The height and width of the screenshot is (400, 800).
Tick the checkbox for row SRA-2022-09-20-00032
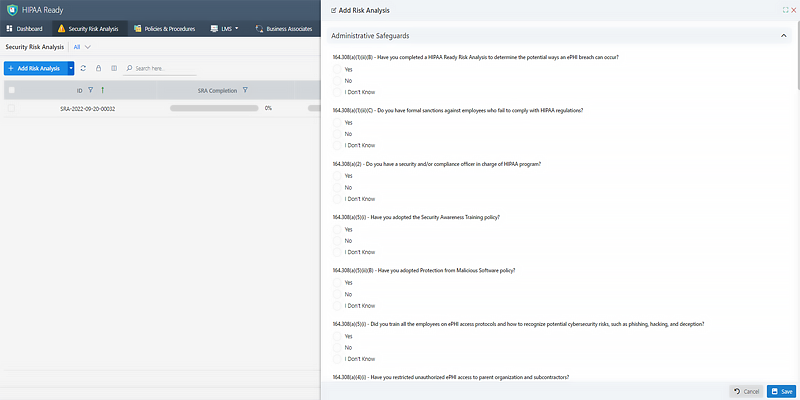click(x=11, y=108)
